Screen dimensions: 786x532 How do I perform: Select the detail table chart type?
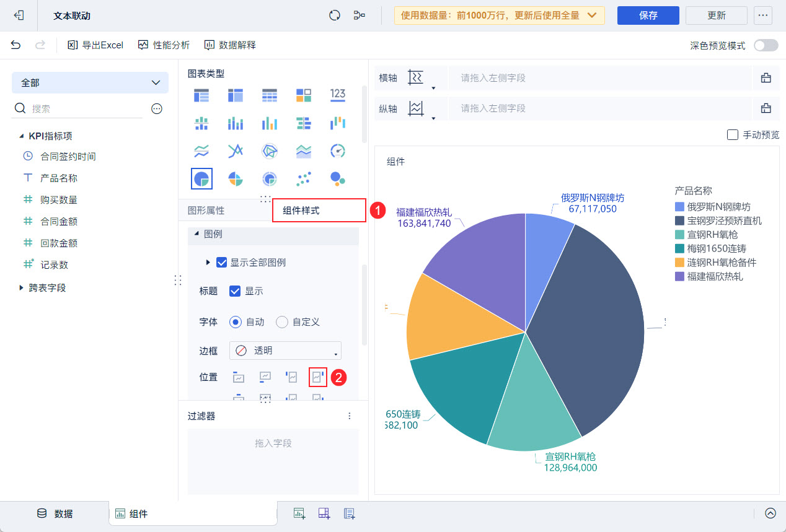pos(270,95)
